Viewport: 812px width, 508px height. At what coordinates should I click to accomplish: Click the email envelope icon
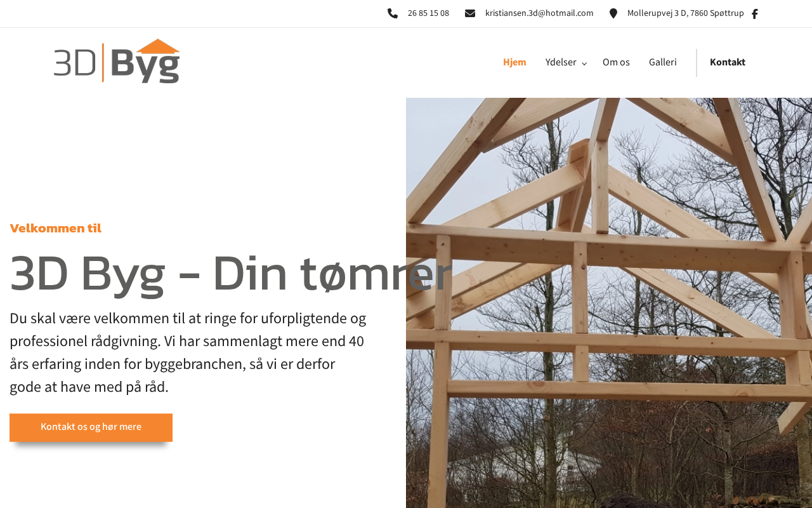[470, 13]
